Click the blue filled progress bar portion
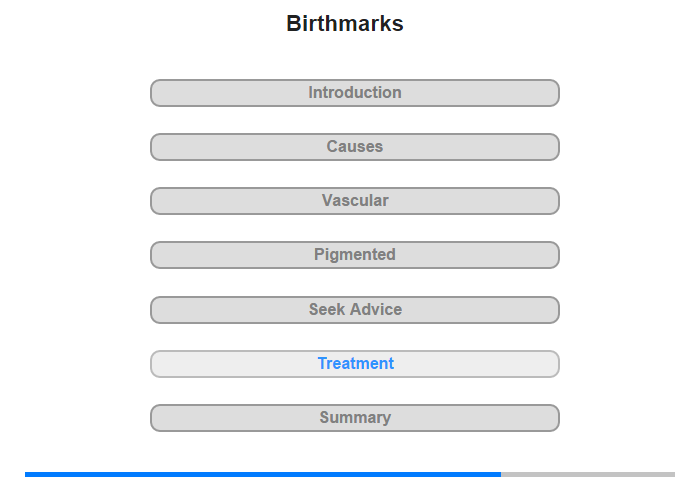Viewport: 700px width, 480px height. coord(262,474)
